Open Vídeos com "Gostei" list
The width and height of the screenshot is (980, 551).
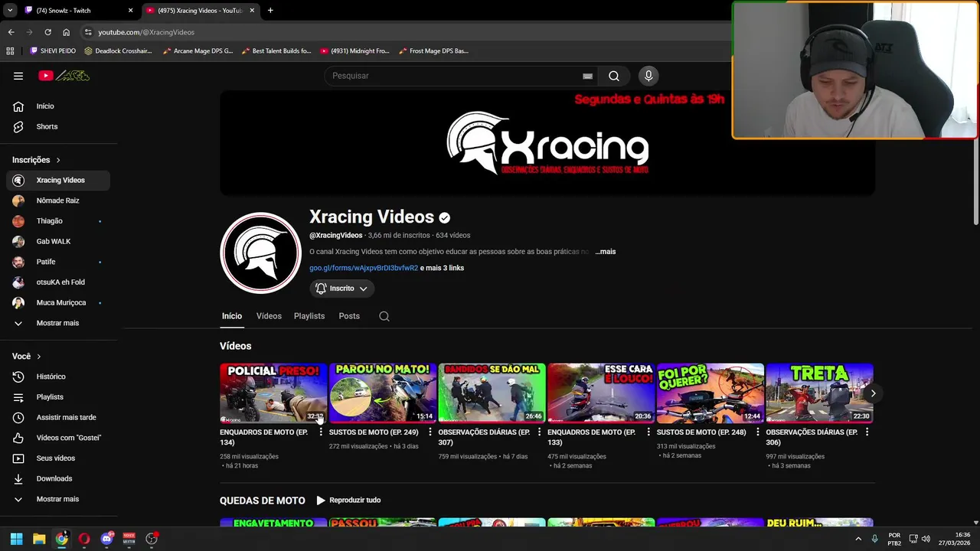[x=58, y=438]
